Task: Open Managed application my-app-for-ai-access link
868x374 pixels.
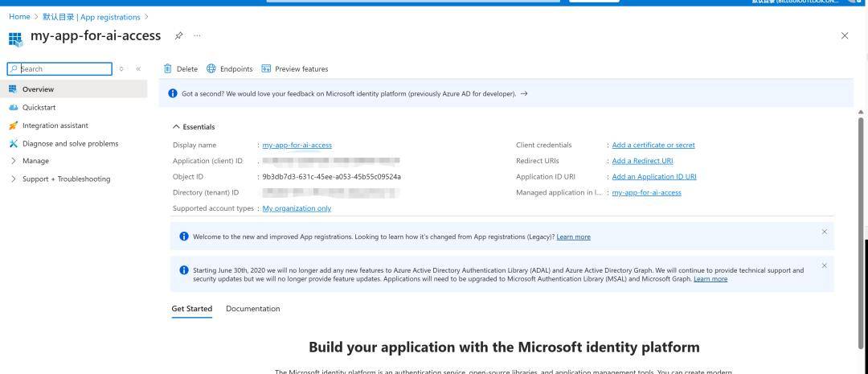Action: click(x=646, y=193)
